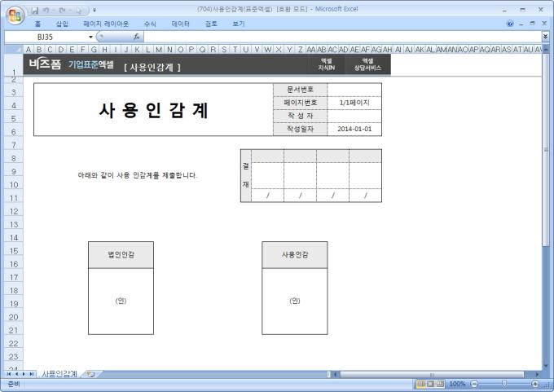Select the 사 용 인 감 계 title cell

click(153, 109)
